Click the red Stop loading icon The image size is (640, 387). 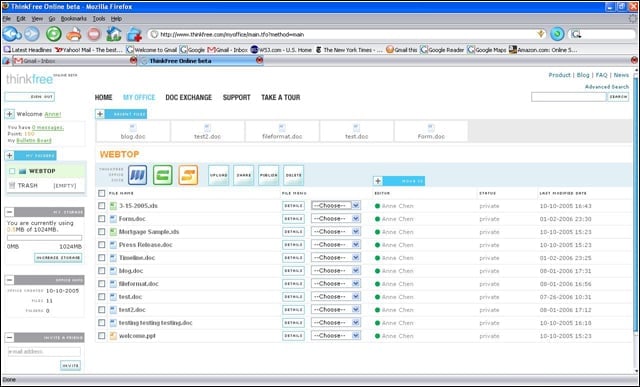pyautogui.click(x=94, y=34)
